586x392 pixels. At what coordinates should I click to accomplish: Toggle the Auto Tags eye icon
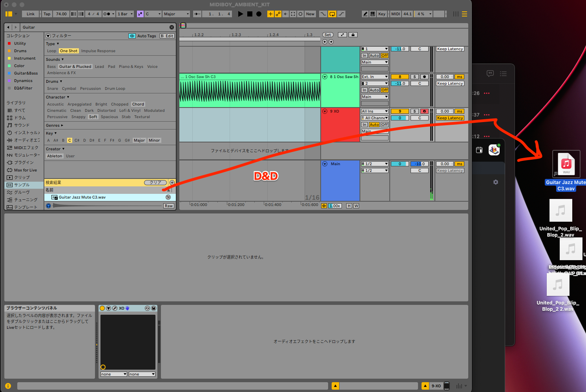pyautogui.click(x=132, y=36)
